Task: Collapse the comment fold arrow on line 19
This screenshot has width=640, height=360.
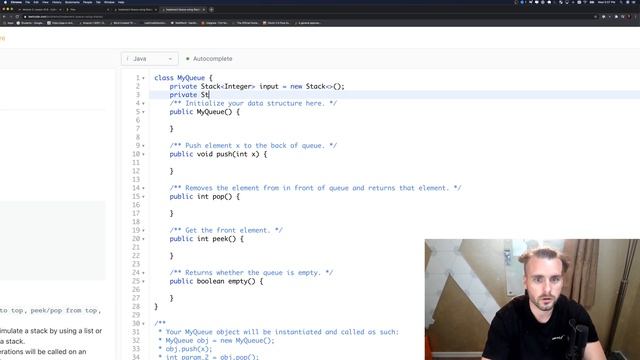Action: (143, 231)
